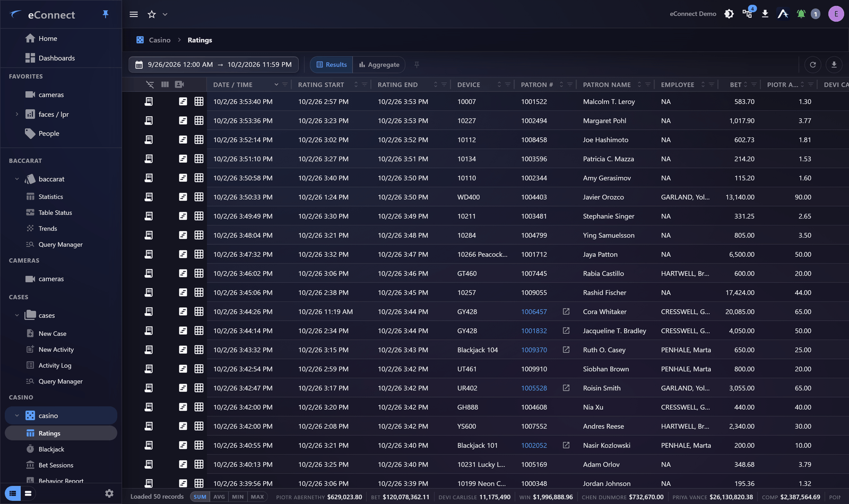Refresh the ratings results
Viewport: 849px width, 504px height.
[812, 65]
